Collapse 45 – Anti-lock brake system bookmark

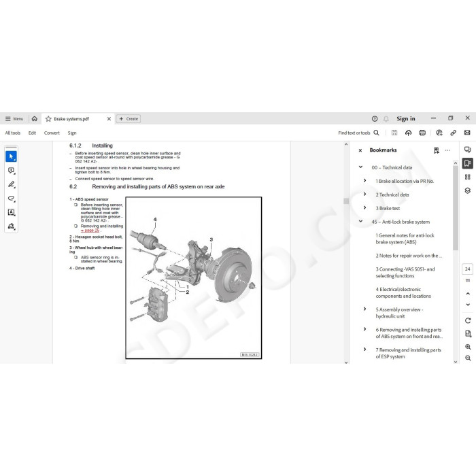coord(360,221)
